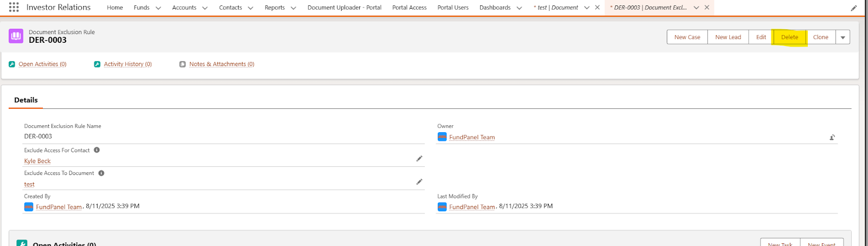Image resolution: width=868 pixels, height=246 pixels.
Task: Show more record actions dropdown beside Clone
Action: tap(843, 37)
